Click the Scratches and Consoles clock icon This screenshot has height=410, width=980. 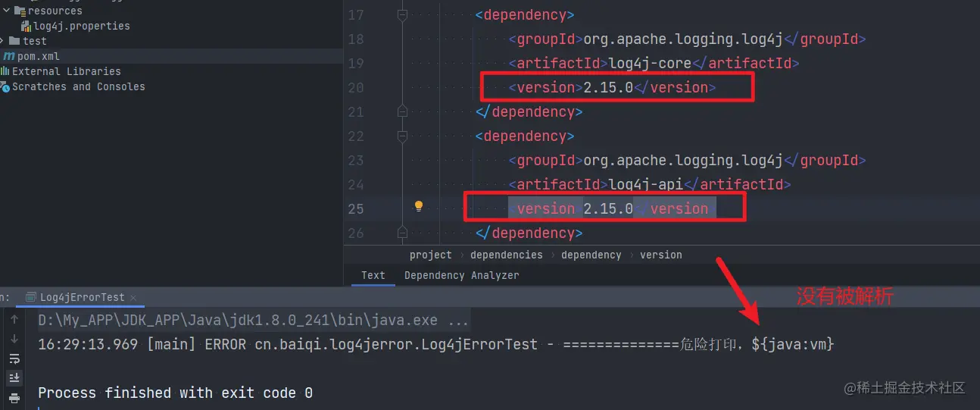pos(5,86)
